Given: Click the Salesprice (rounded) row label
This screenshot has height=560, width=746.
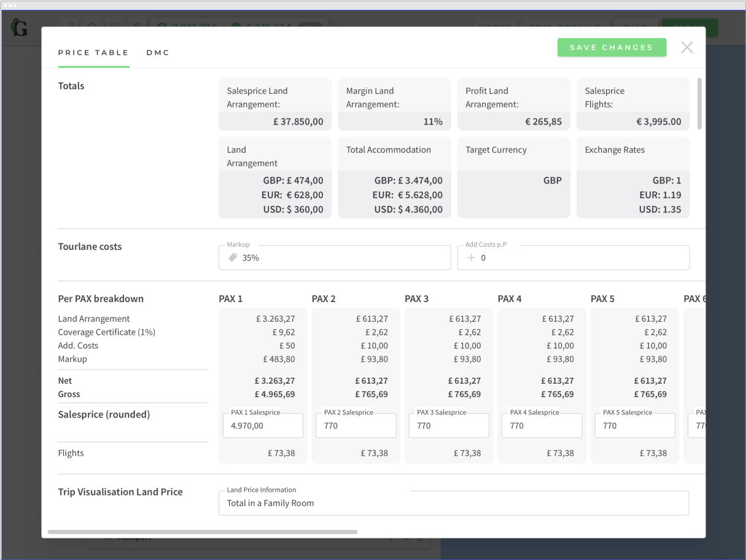Looking at the screenshot, I should tap(104, 414).
